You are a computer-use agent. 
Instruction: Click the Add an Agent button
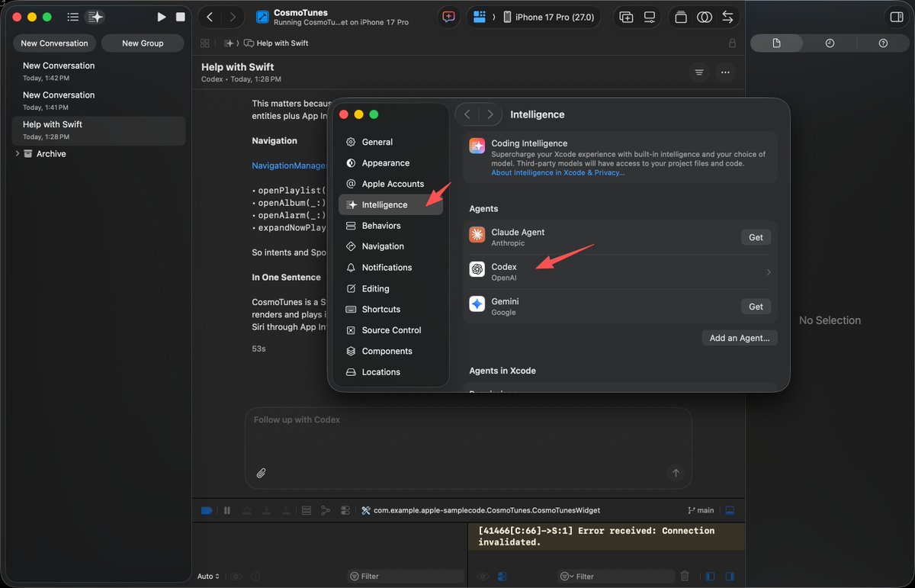point(739,338)
